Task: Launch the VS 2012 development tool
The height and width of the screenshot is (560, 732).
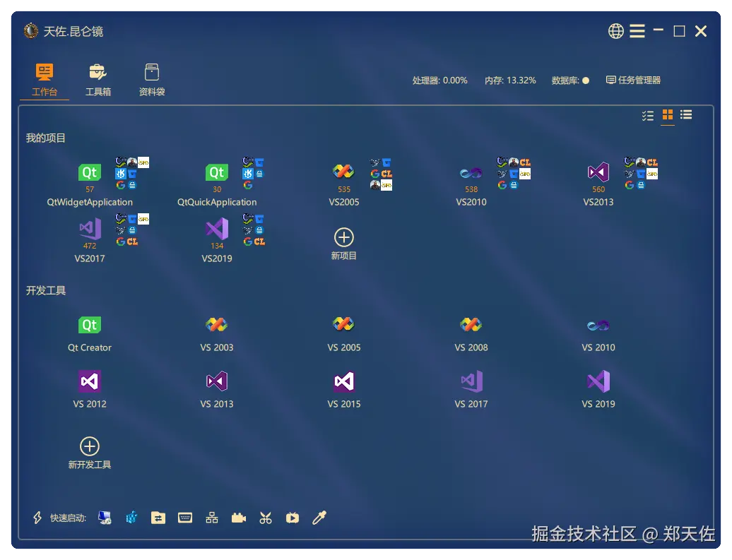Action: coord(90,390)
